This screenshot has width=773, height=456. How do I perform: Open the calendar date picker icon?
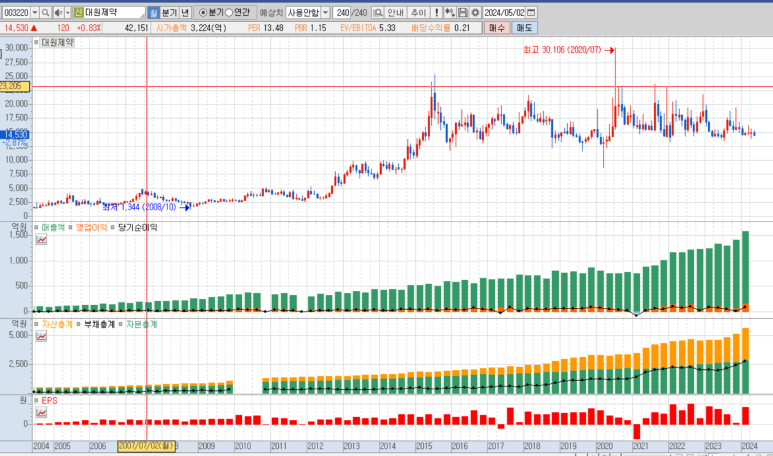(531, 12)
